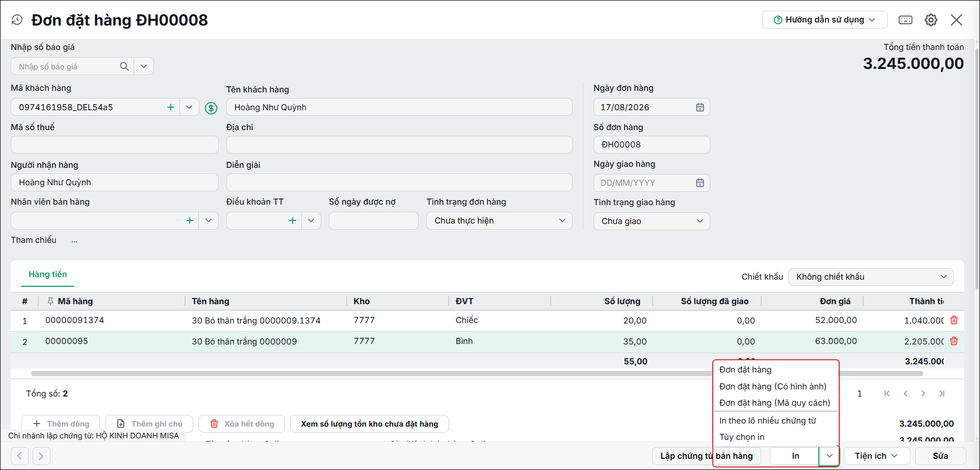Focus Diễn giải input field

[x=399, y=182]
